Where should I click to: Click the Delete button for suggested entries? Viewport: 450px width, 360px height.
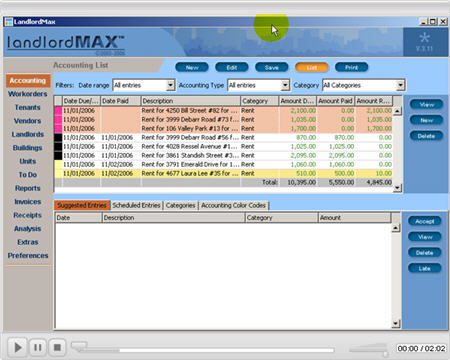coord(424,253)
